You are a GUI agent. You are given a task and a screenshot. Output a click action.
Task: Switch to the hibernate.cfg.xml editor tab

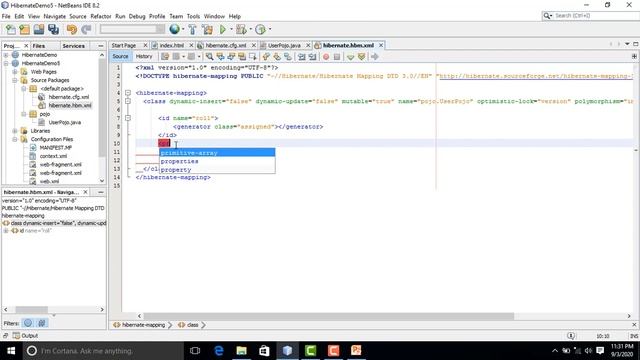click(x=226, y=45)
